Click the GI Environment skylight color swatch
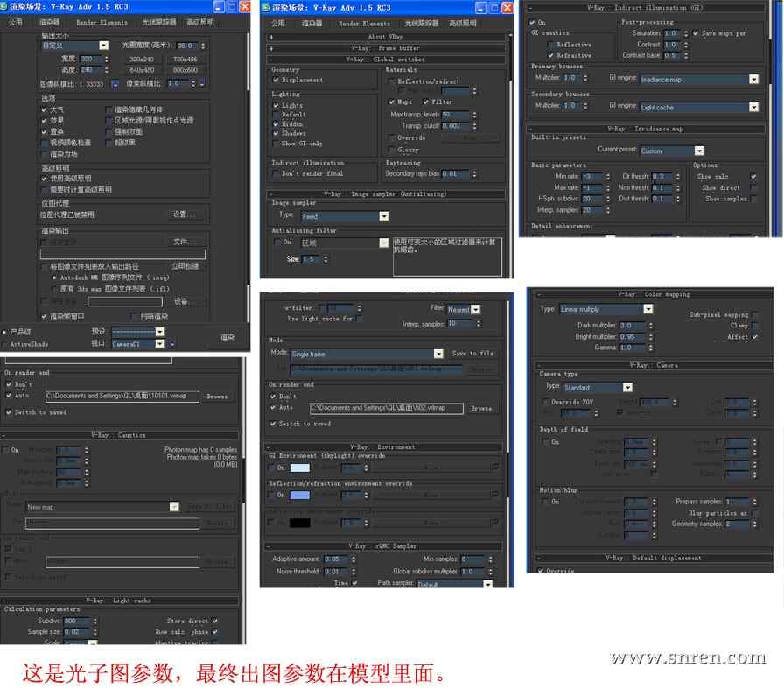 [300, 468]
